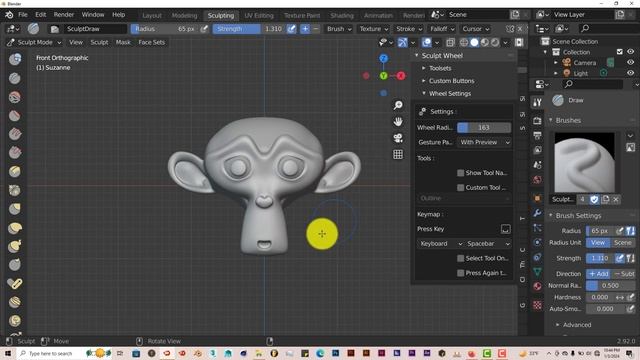Open the Mask menu
This screenshot has width=640, height=360.
pyautogui.click(x=123, y=42)
